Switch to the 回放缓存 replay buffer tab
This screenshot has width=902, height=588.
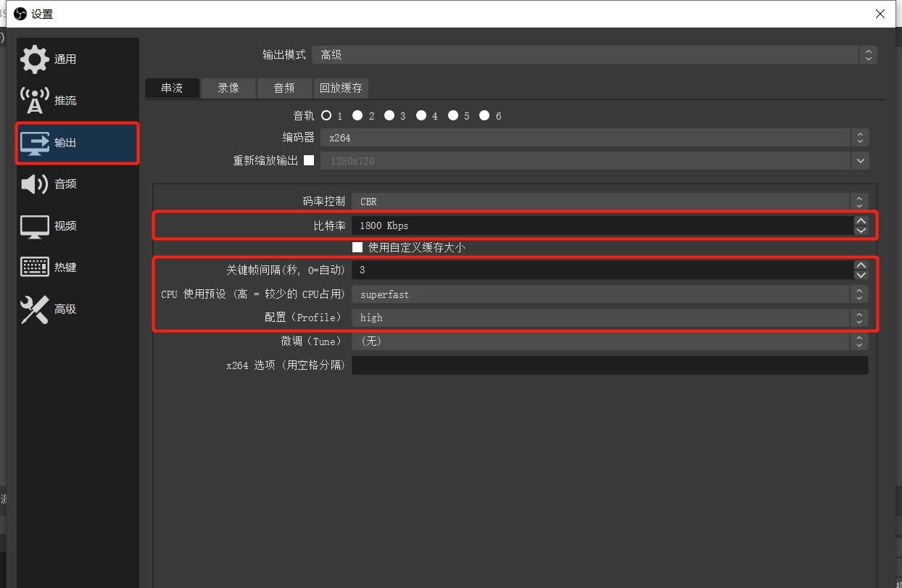[341, 88]
